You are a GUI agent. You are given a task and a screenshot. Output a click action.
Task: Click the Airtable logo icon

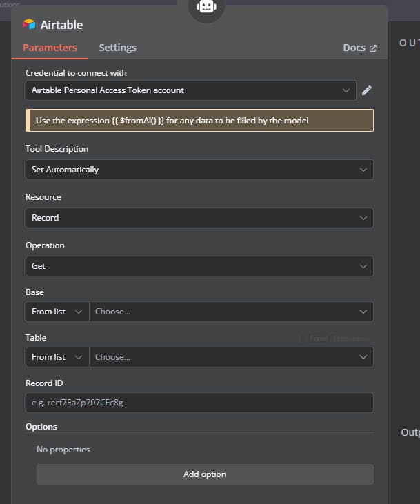(x=28, y=25)
